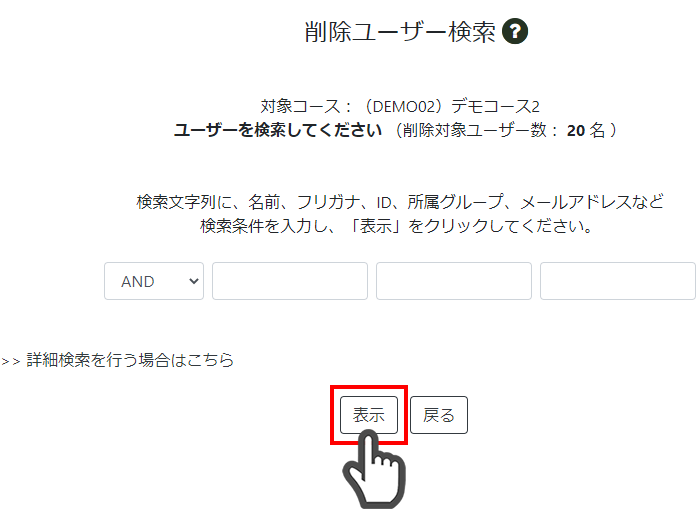Screen dimensions: 700x528
Task: Open the 詳細検索を行う場合はこちら link
Action: pos(130,360)
